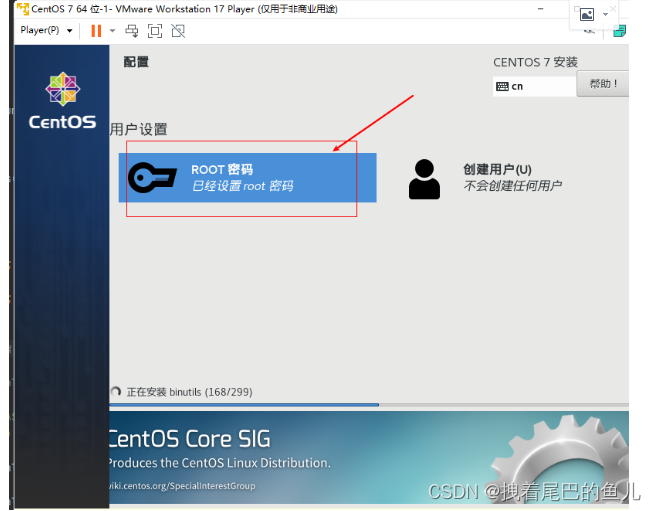This screenshot has width=656, height=511.
Task: Click the 'CENTOS 7 安装' heading
Action: [535, 62]
